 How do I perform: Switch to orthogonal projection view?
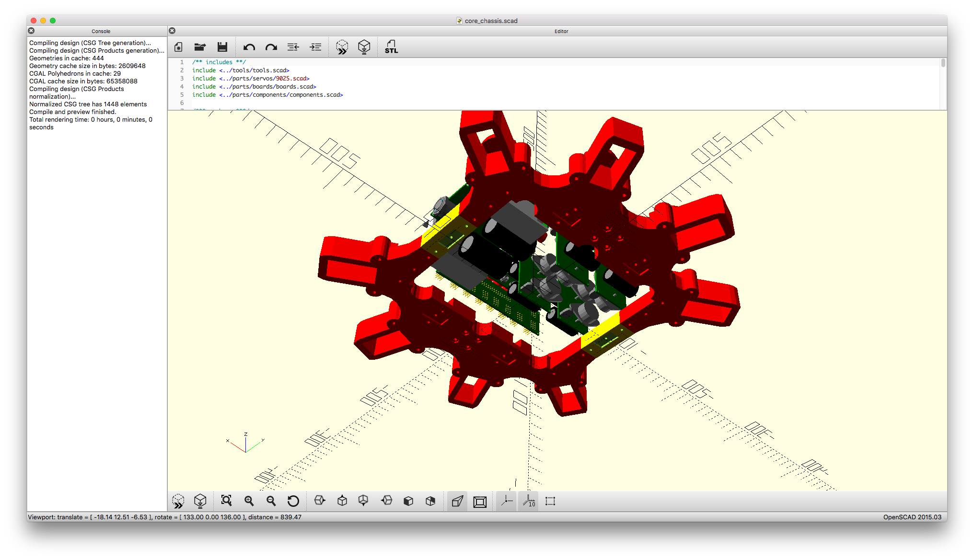(480, 501)
